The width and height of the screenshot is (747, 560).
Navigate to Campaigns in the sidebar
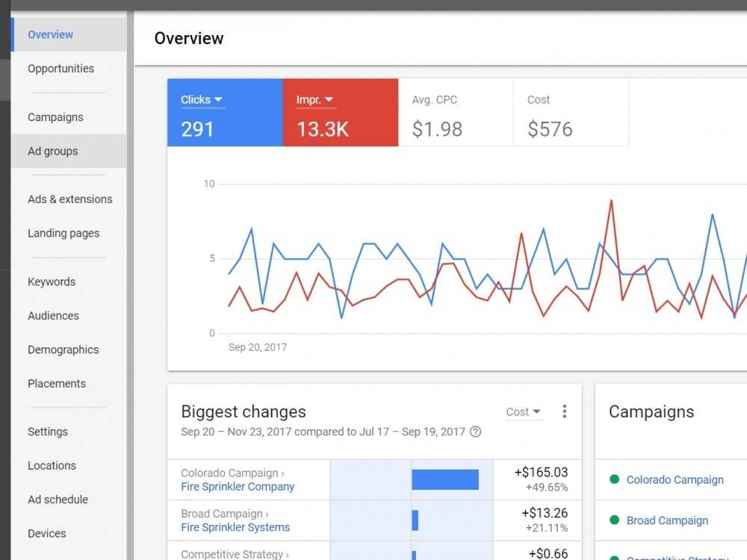point(55,117)
